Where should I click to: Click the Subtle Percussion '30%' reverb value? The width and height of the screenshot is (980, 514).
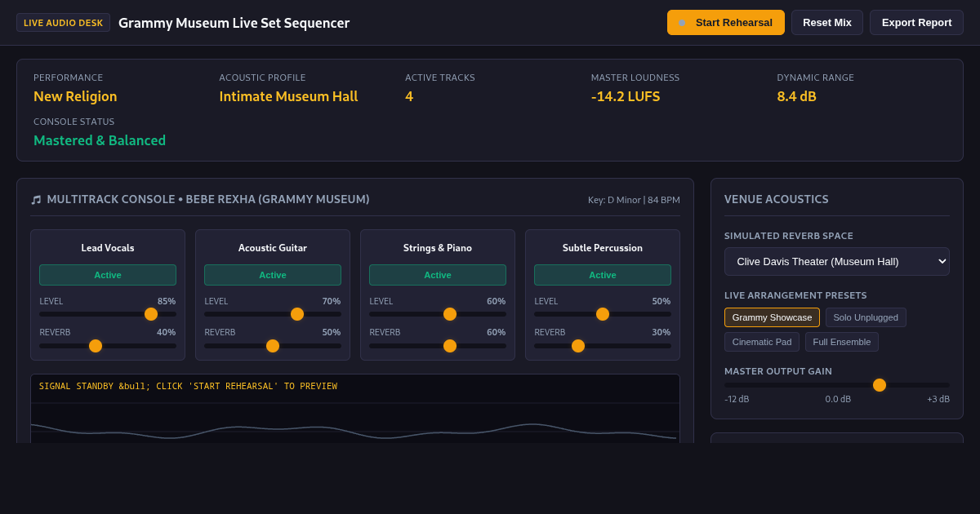[661, 332]
